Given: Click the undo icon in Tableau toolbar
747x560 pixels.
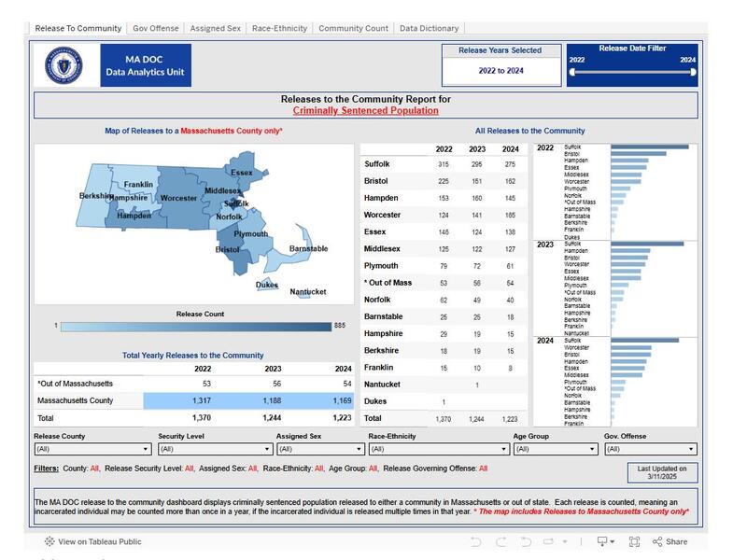Looking at the screenshot, I should 476,541.
